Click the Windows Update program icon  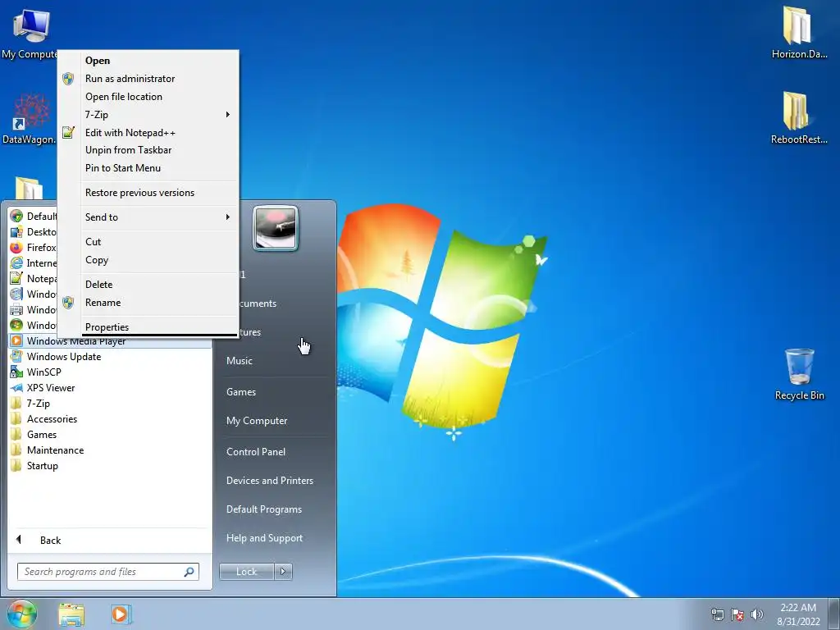coord(16,356)
